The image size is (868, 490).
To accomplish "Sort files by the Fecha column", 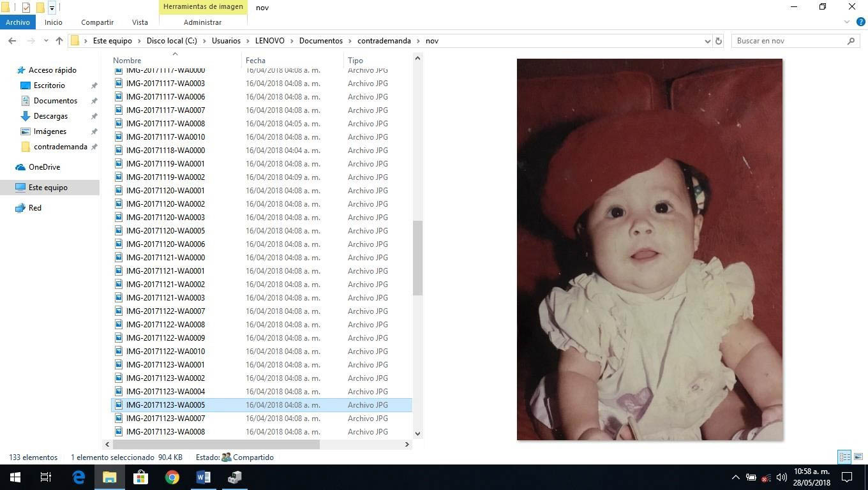I will (255, 61).
